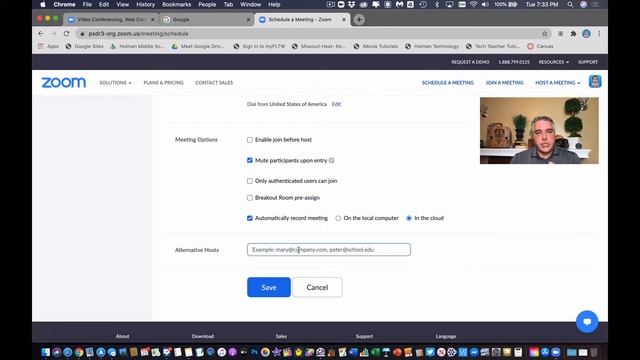Open Google Sites bookmark
The image size is (640, 360).
pos(84,46)
